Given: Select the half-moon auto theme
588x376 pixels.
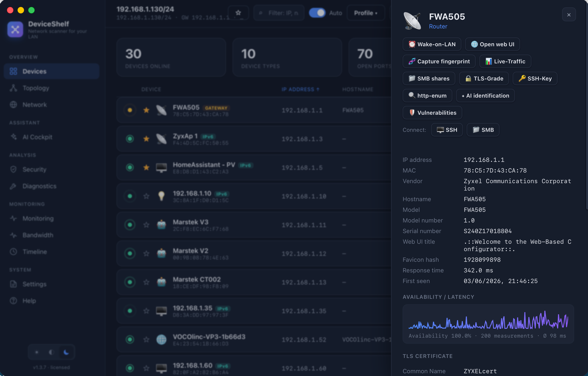Looking at the screenshot, I should [51, 352].
